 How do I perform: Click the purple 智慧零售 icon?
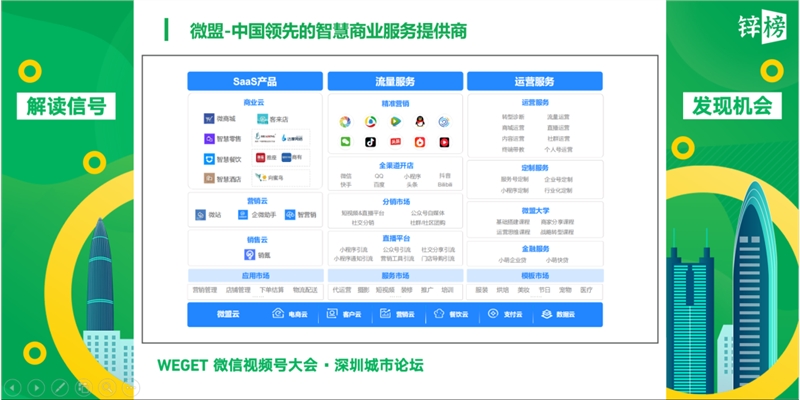coord(209,139)
